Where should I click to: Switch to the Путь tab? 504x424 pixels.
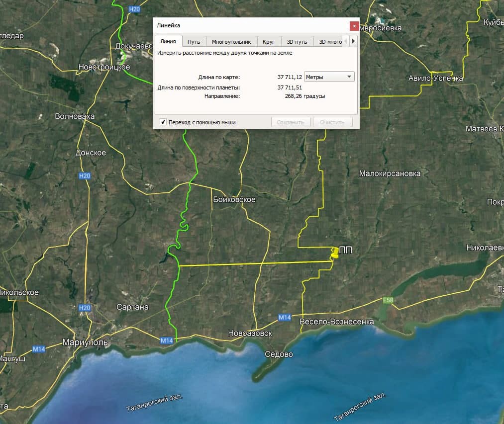click(x=194, y=42)
